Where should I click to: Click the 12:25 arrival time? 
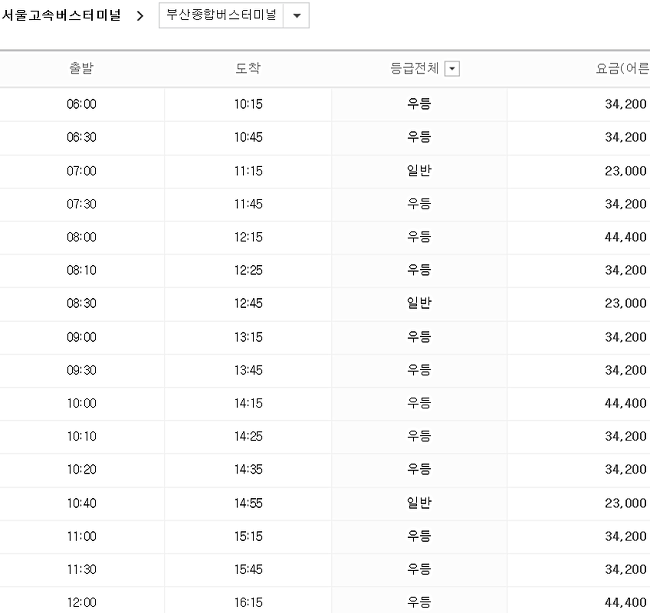pyautogui.click(x=248, y=270)
